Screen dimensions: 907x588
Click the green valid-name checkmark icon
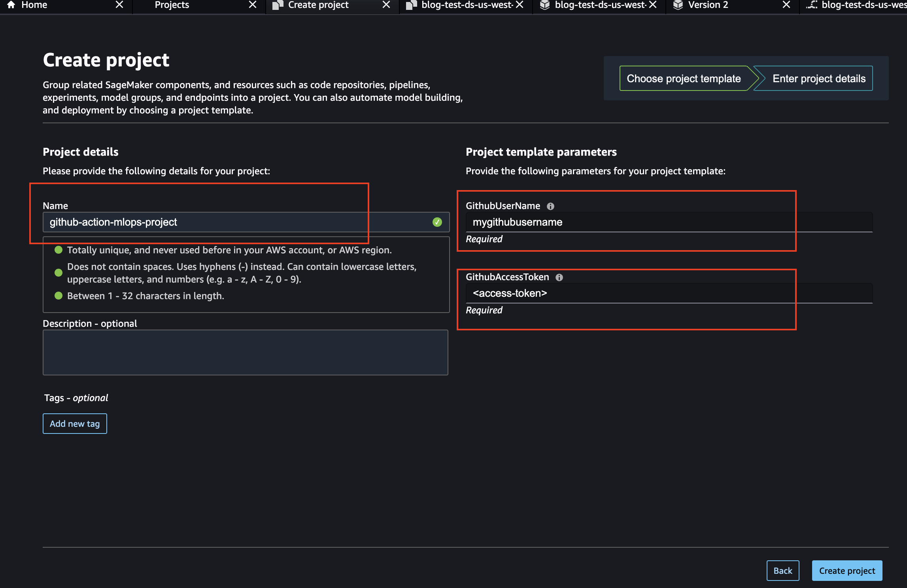[437, 222]
